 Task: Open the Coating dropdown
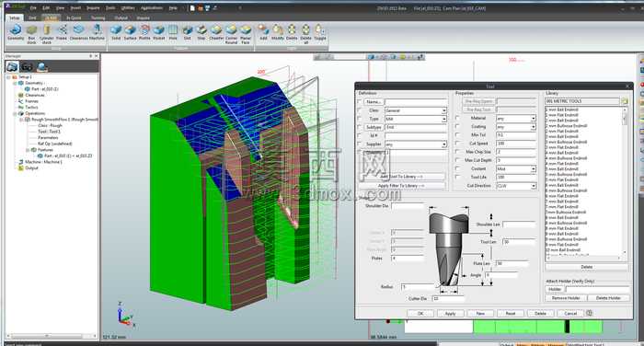coord(533,127)
